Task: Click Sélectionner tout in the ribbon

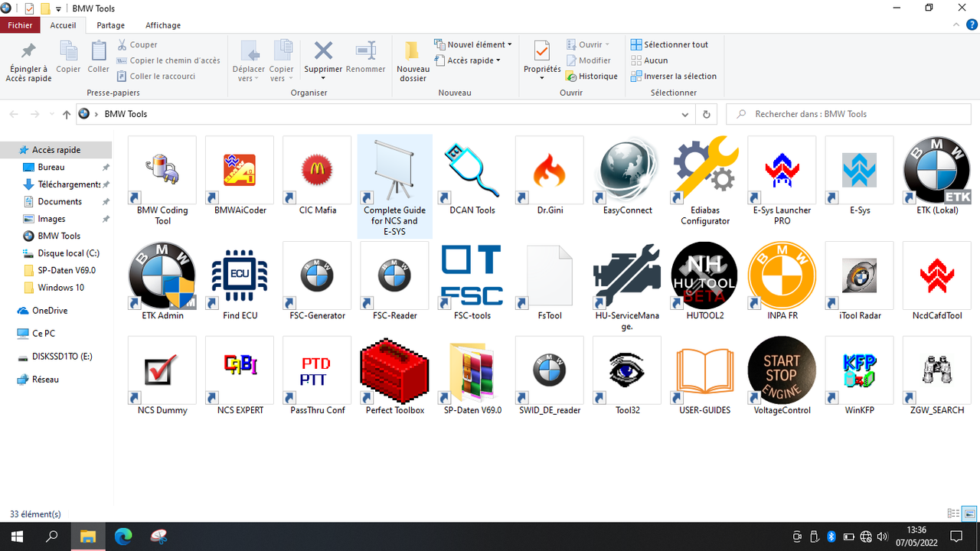Action: pyautogui.click(x=670, y=44)
